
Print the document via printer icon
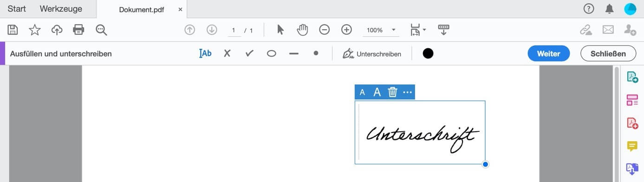point(78,30)
